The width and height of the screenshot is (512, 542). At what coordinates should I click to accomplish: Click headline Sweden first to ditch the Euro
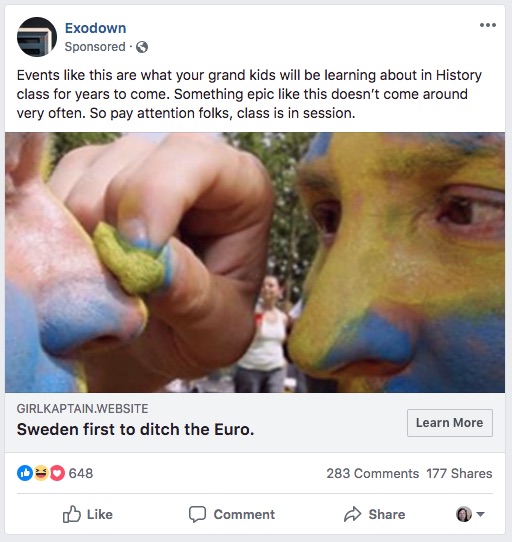136,429
